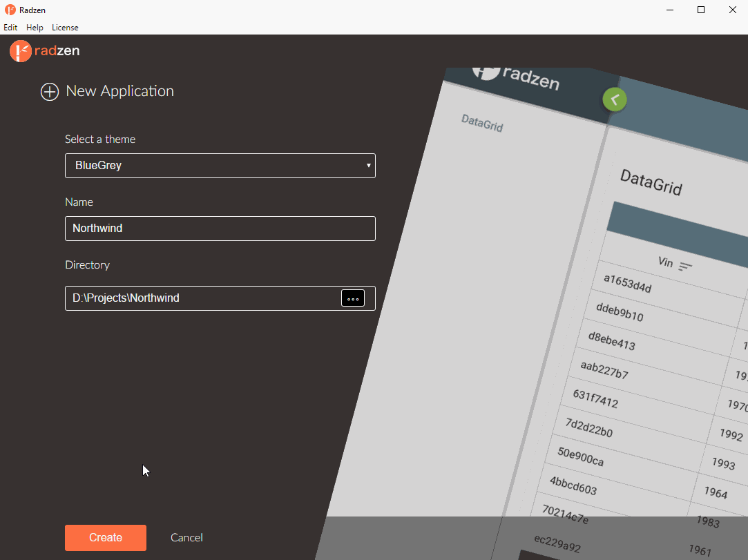Click the DataGrid sidebar item in preview
The image size is (748, 560).
[x=482, y=123]
